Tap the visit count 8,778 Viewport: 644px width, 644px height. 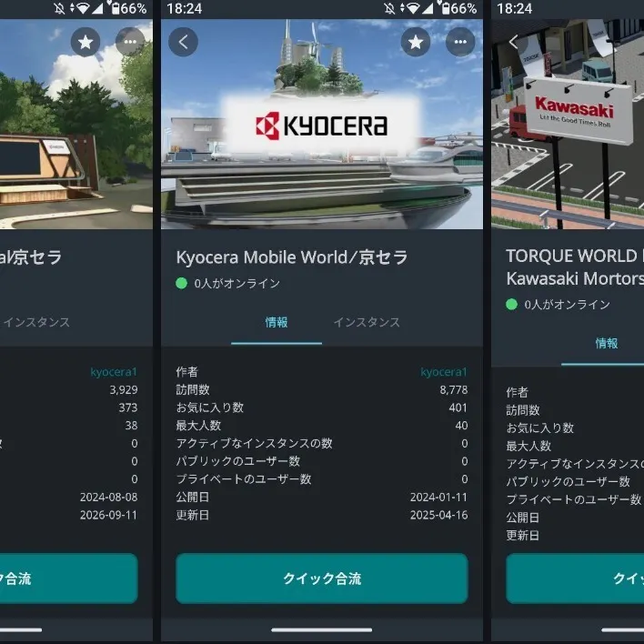(453, 390)
